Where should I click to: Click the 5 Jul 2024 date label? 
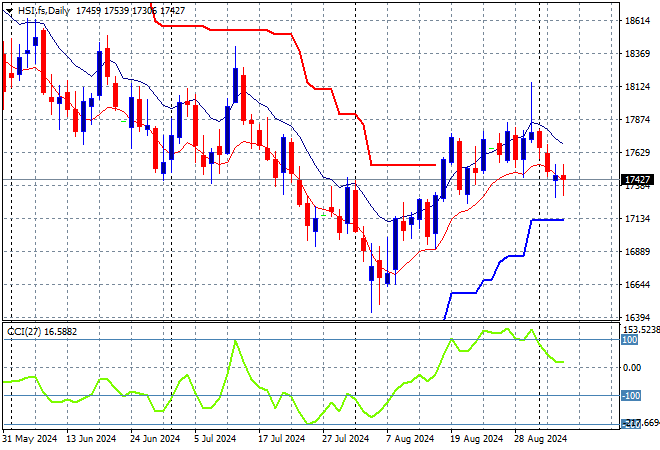tap(215, 439)
